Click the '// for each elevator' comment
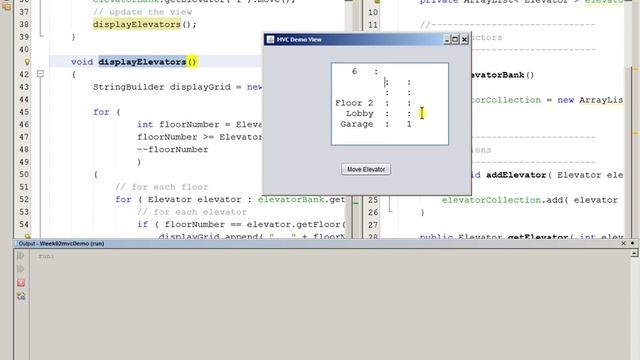The image size is (640, 360). 192,212
